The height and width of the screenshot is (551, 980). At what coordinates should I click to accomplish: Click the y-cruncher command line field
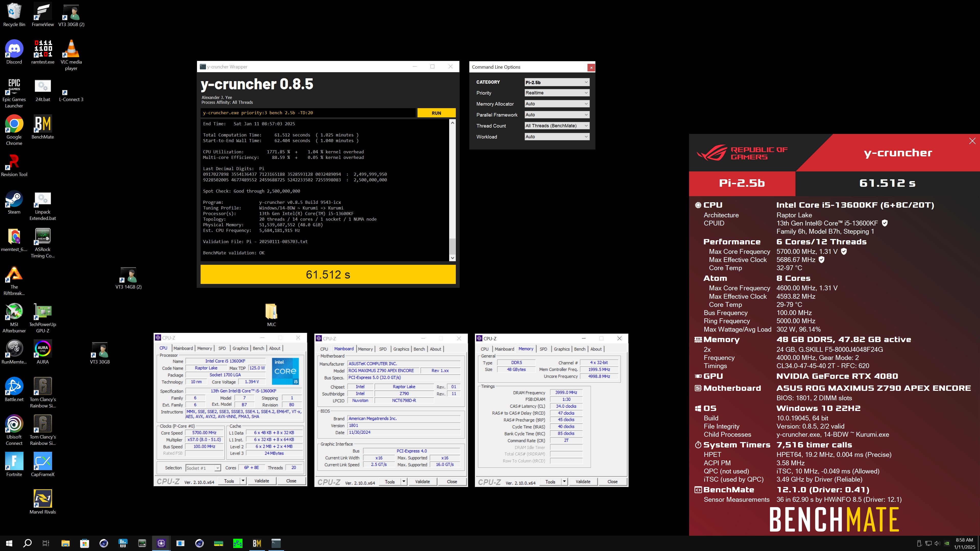click(308, 113)
